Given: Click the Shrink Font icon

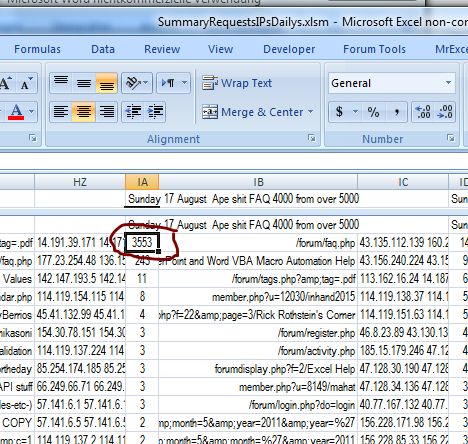Looking at the screenshot, I should 27,83.
